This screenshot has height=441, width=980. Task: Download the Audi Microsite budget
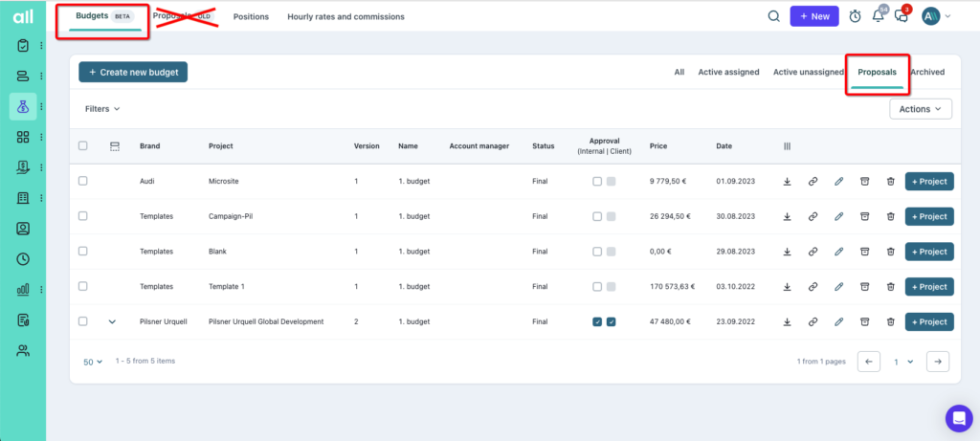tap(787, 182)
